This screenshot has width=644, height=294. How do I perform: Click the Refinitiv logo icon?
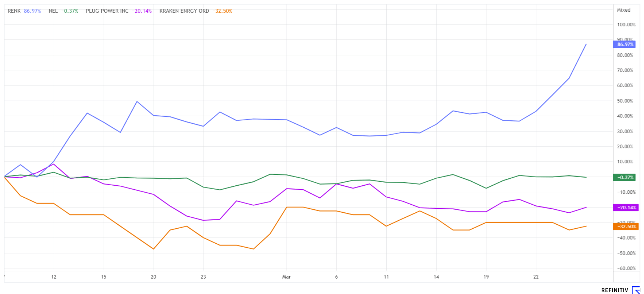[x=636, y=290]
